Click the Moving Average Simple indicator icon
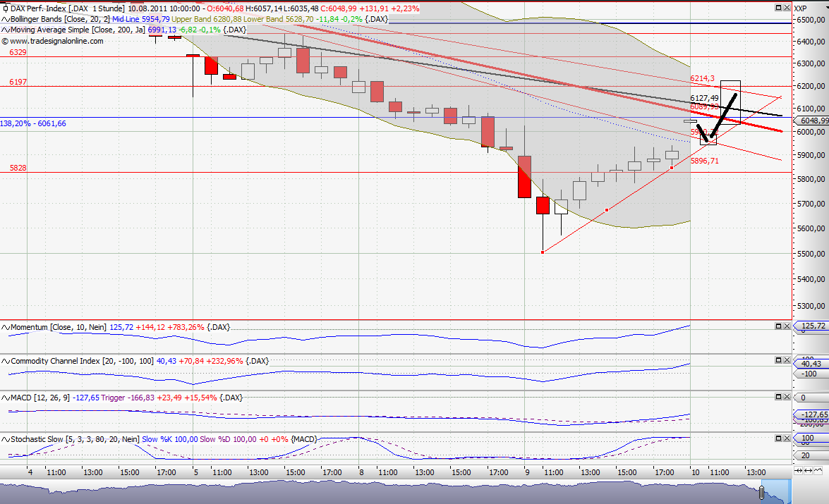Image resolution: width=829 pixels, height=504 pixels. point(5,30)
